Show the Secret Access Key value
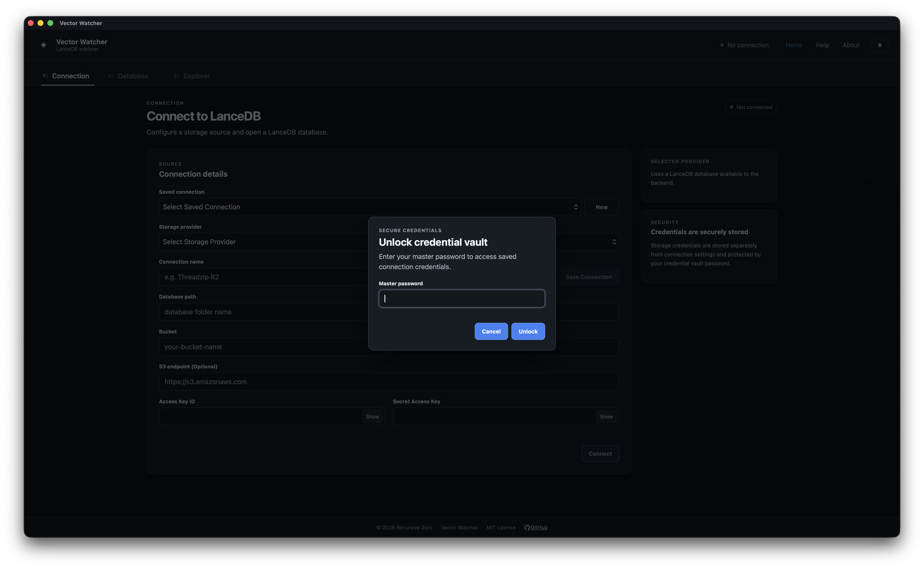This screenshot has width=924, height=569. tap(606, 417)
